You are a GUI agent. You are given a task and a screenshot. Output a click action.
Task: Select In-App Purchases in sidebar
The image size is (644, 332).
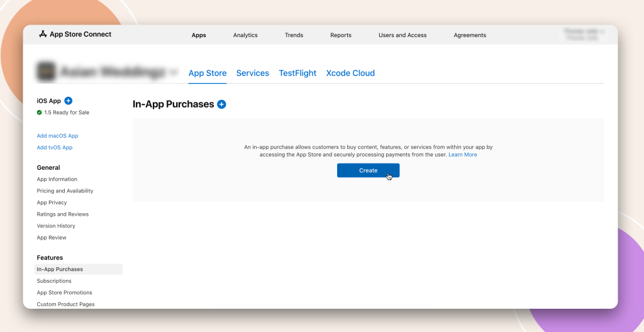point(79,269)
